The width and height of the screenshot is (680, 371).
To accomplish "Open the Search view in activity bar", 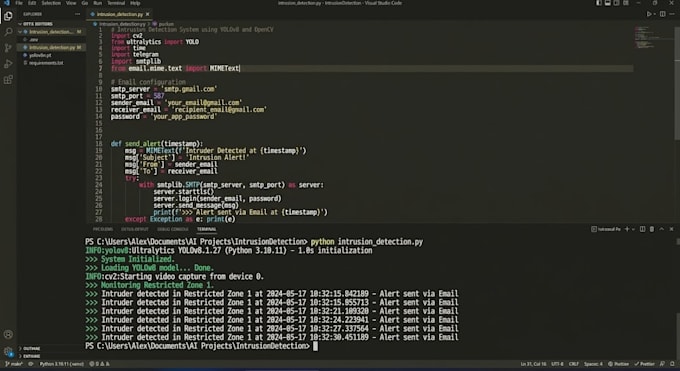I will click(x=8, y=32).
